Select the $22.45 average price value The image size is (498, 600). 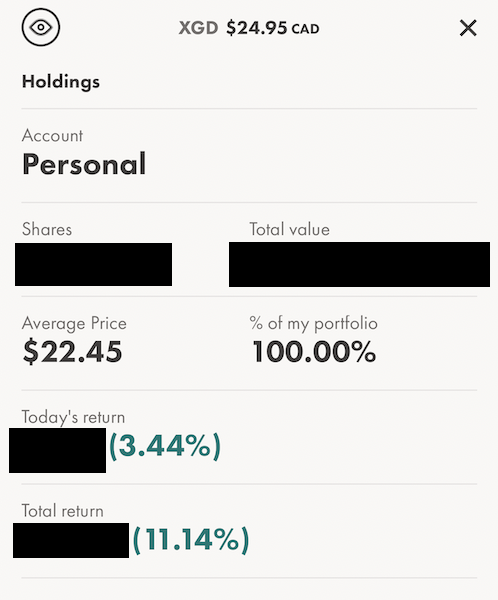[72, 351]
